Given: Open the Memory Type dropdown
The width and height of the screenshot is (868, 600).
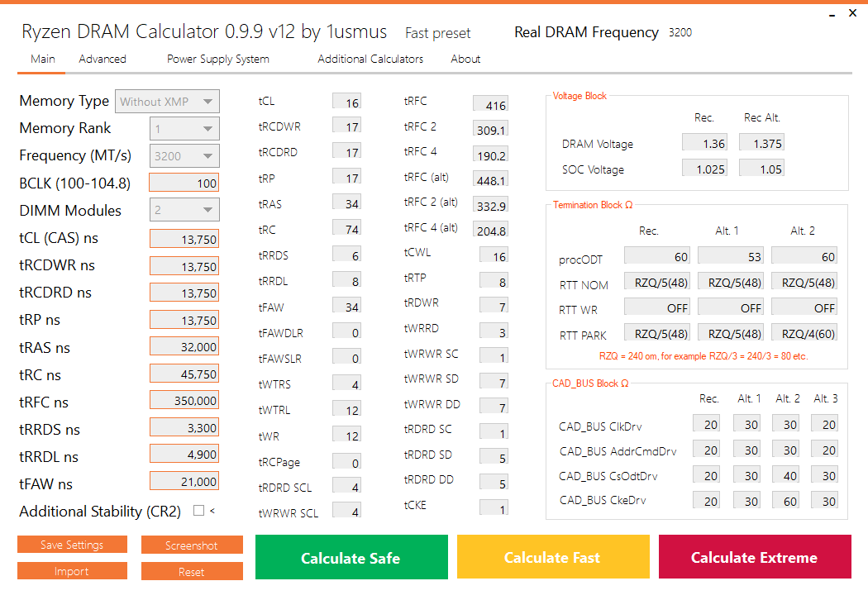Looking at the screenshot, I should point(167,102).
